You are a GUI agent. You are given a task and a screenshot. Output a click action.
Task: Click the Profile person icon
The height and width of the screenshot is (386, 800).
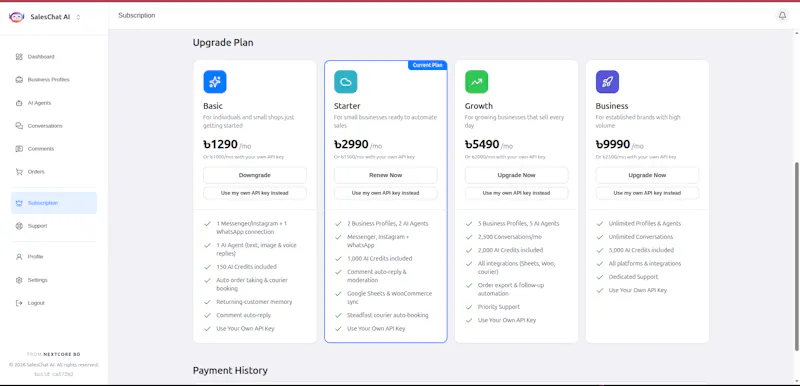tap(19, 256)
